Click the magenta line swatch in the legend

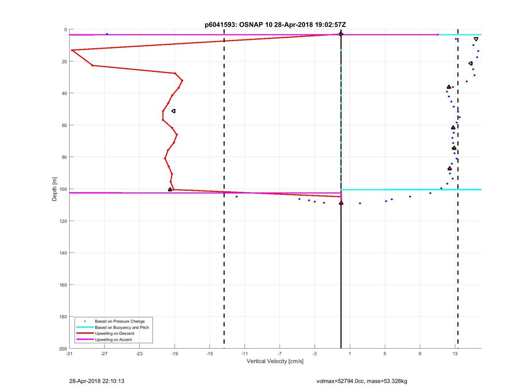(x=85, y=340)
